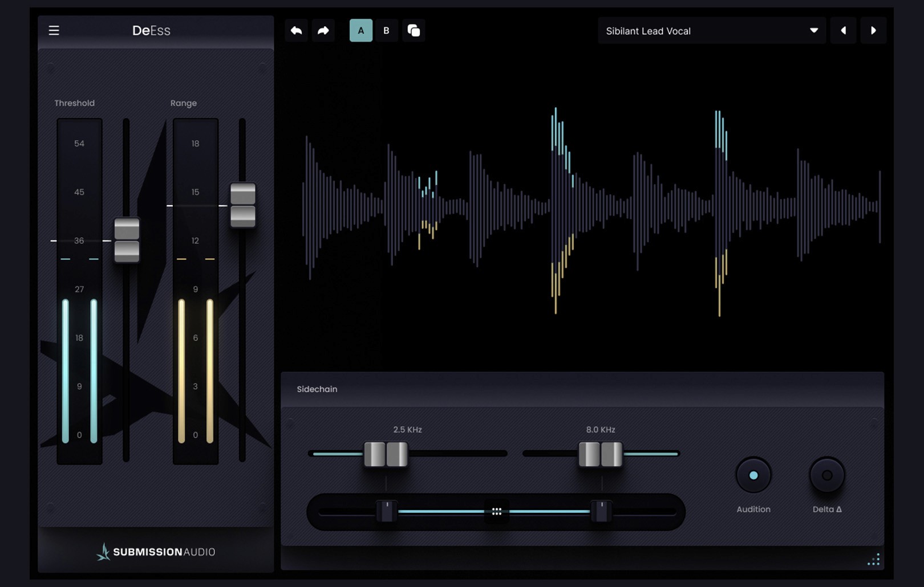Viewport: 924px width, 587px height.
Task: Open the Sibilant Lead Vocal preset dropdown
Action: pyautogui.click(x=711, y=30)
